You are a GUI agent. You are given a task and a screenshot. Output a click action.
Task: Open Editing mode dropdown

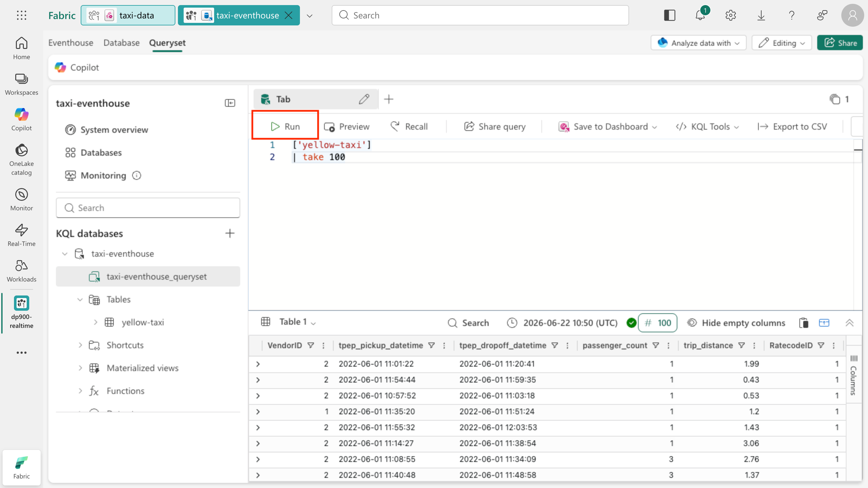click(x=782, y=43)
